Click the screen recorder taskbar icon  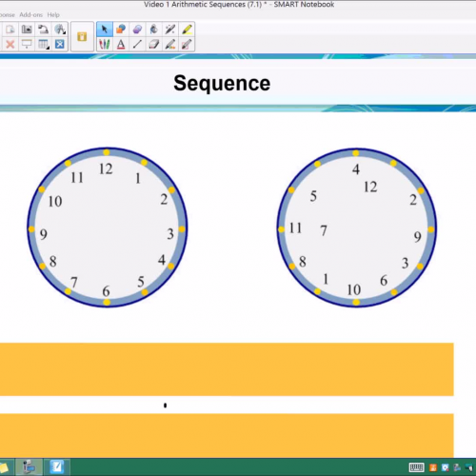click(29, 467)
